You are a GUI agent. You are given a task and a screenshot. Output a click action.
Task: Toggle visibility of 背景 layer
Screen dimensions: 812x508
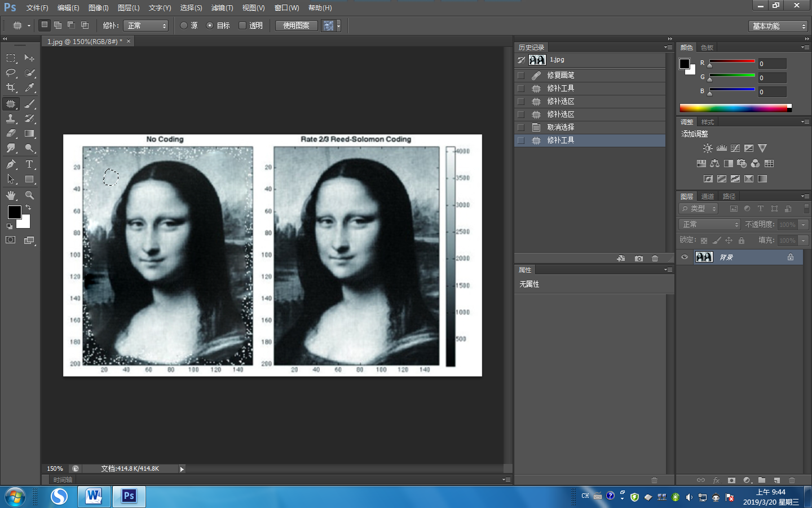point(685,257)
